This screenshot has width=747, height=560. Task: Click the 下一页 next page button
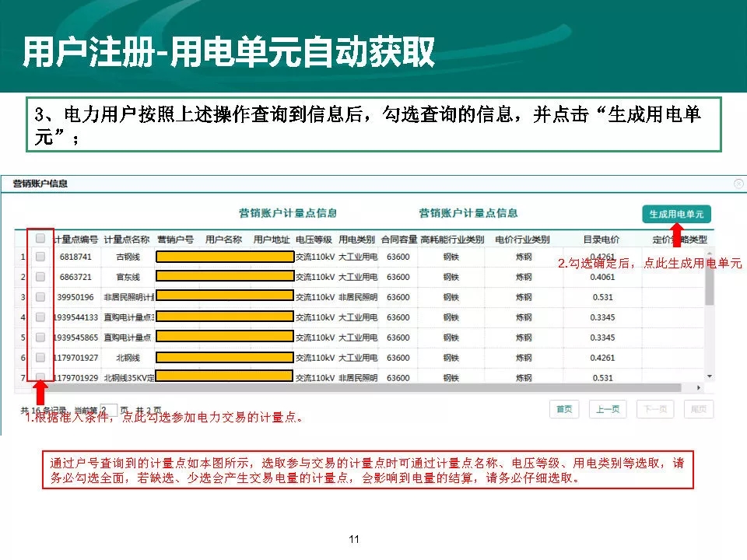[x=654, y=409]
